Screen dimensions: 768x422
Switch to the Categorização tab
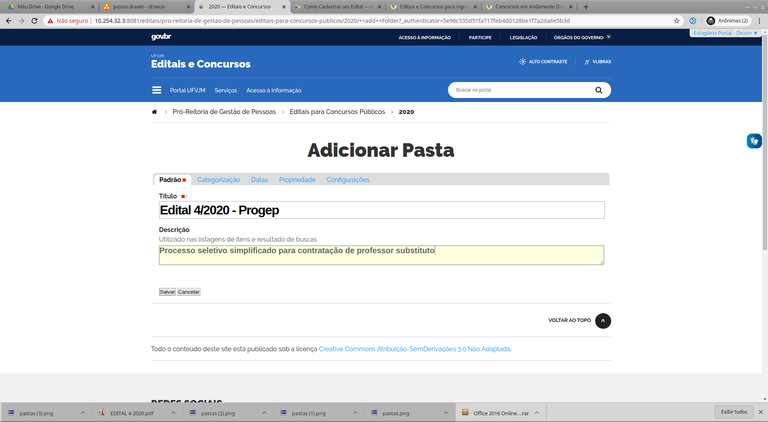click(218, 180)
